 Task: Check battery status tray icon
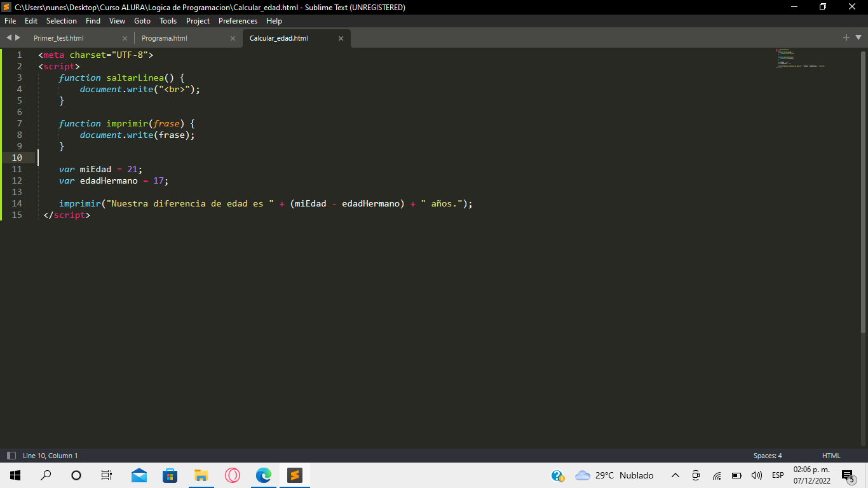click(x=736, y=475)
